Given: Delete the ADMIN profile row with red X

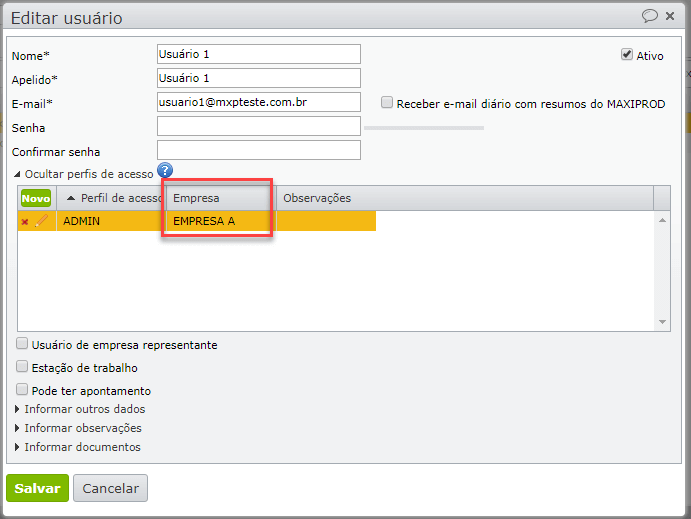Looking at the screenshot, I should pos(25,221).
